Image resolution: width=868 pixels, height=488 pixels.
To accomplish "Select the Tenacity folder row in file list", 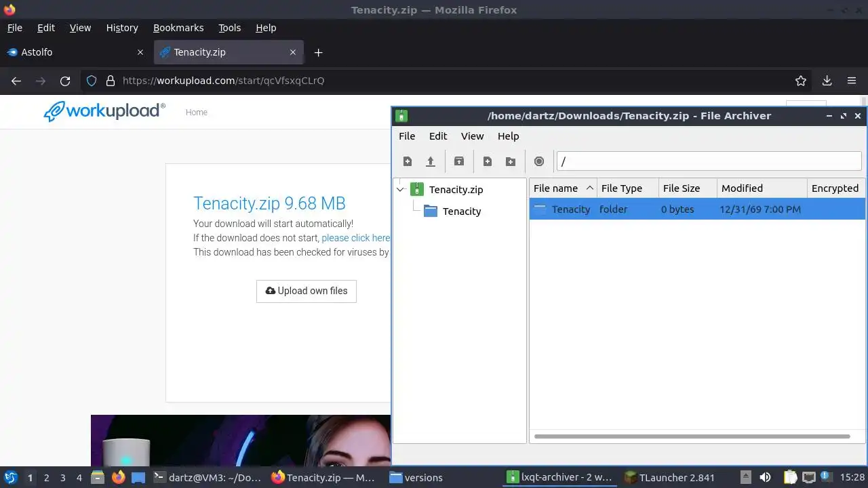I will tap(697, 209).
